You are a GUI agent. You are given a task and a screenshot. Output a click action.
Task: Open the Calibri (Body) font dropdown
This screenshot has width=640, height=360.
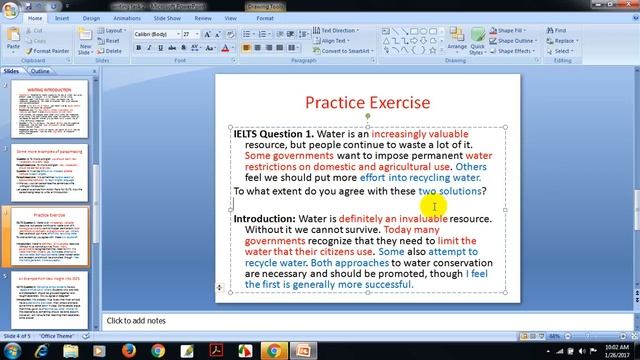[x=178, y=34]
